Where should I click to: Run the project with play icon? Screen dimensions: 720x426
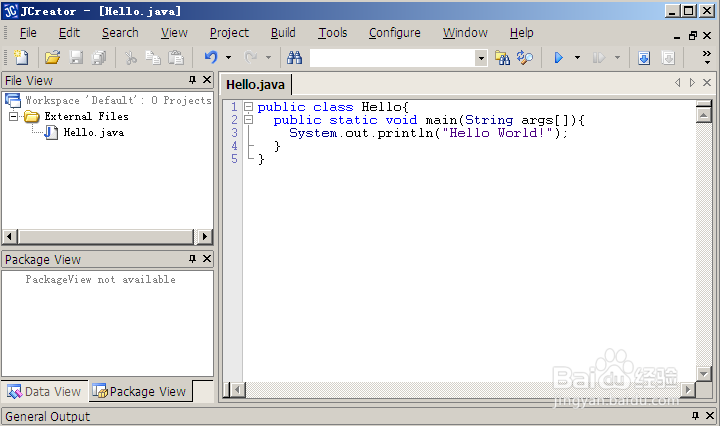[558, 57]
